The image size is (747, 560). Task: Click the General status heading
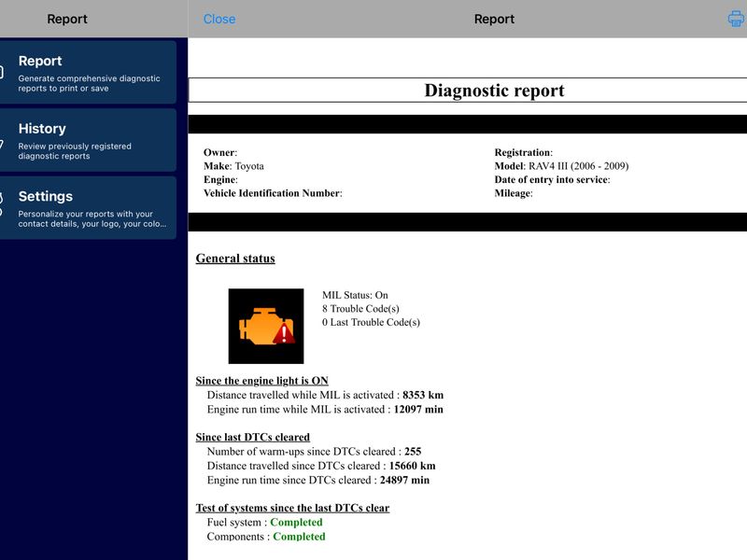coord(235,259)
